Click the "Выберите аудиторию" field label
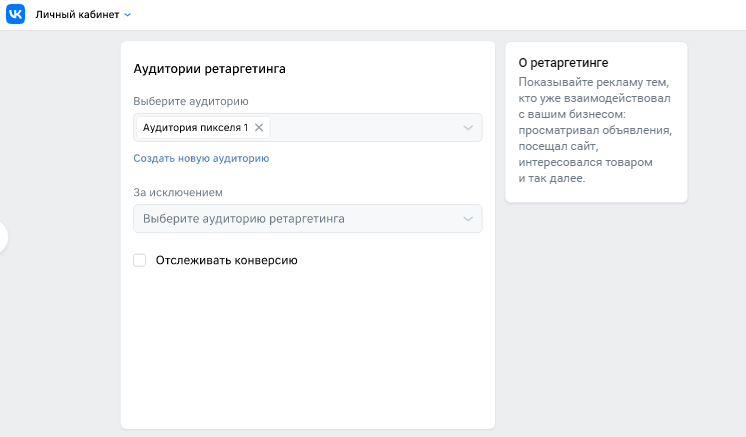This screenshot has width=746, height=437. click(x=191, y=101)
